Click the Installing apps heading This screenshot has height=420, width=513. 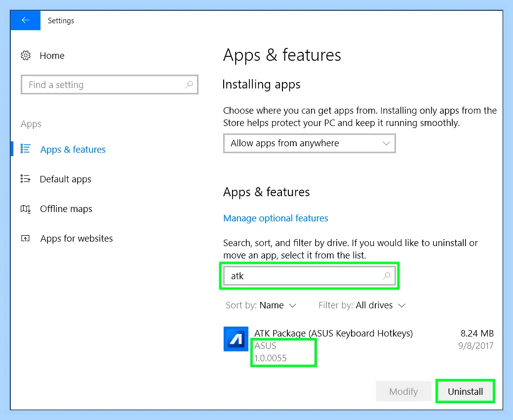261,84
